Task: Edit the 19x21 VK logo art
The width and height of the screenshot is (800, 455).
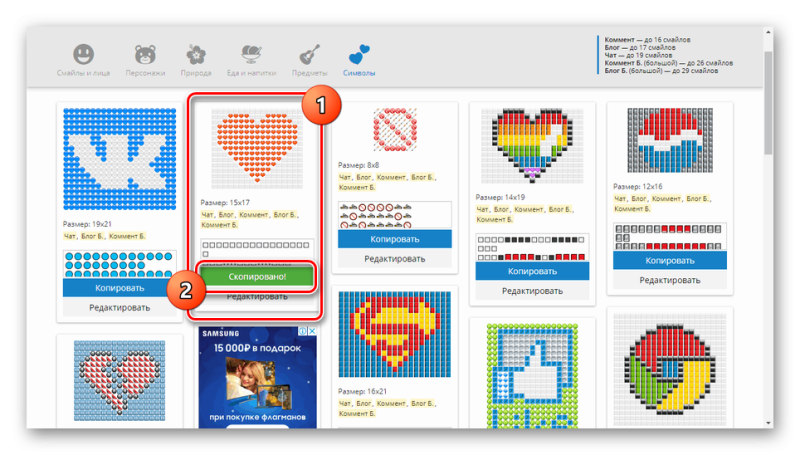Action: pyautogui.click(x=119, y=308)
